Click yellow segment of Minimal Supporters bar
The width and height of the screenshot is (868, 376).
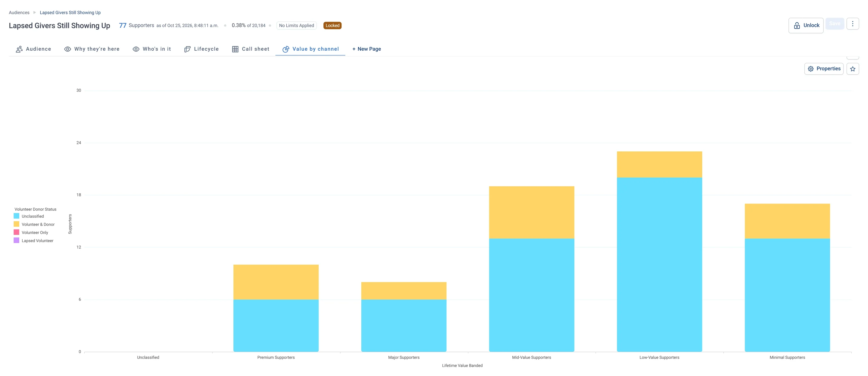tap(787, 221)
